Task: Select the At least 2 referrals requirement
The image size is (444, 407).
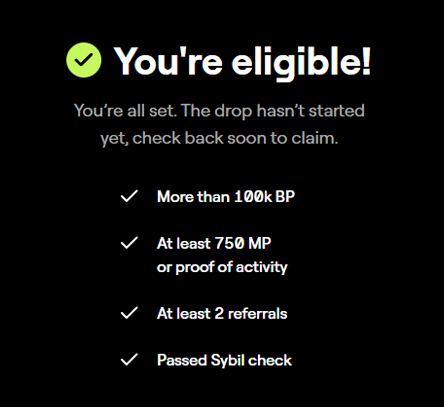Action: tap(222, 313)
